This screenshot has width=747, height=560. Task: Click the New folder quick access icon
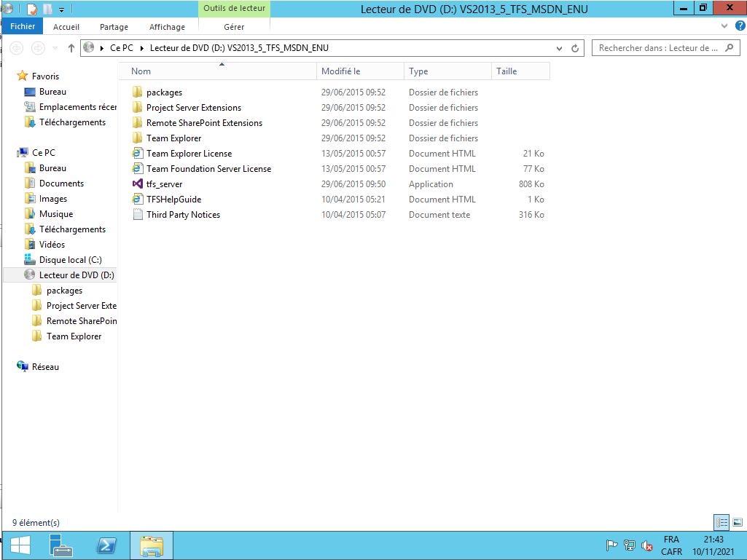(47, 9)
